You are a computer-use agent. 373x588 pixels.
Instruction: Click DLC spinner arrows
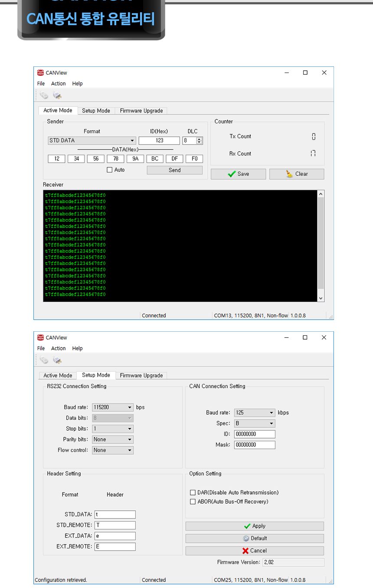[x=199, y=141]
